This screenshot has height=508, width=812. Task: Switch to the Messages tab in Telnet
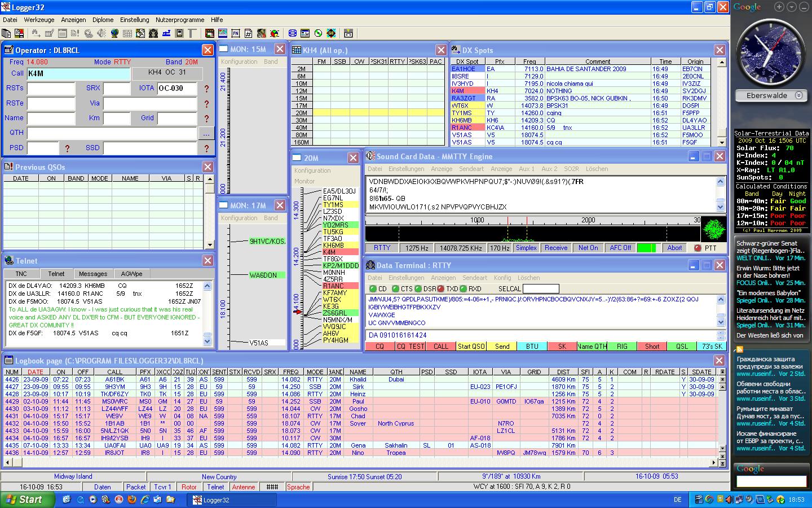point(93,274)
